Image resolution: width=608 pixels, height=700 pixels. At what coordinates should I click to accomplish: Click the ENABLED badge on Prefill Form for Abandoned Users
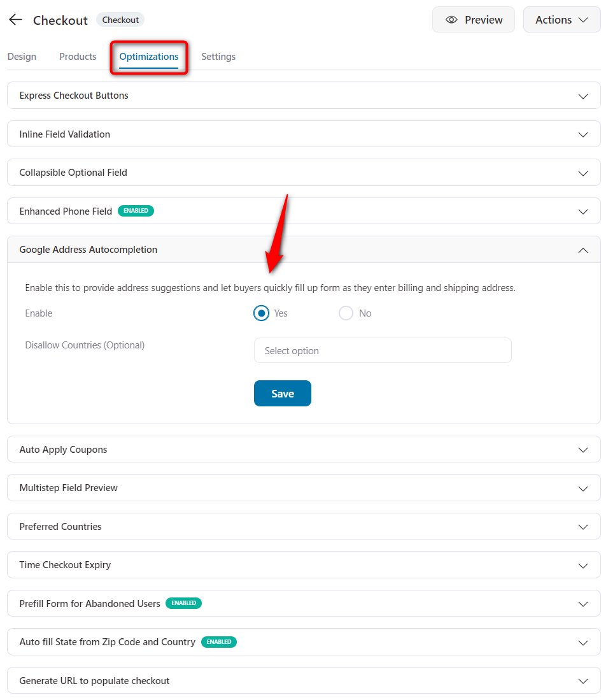pyautogui.click(x=183, y=603)
